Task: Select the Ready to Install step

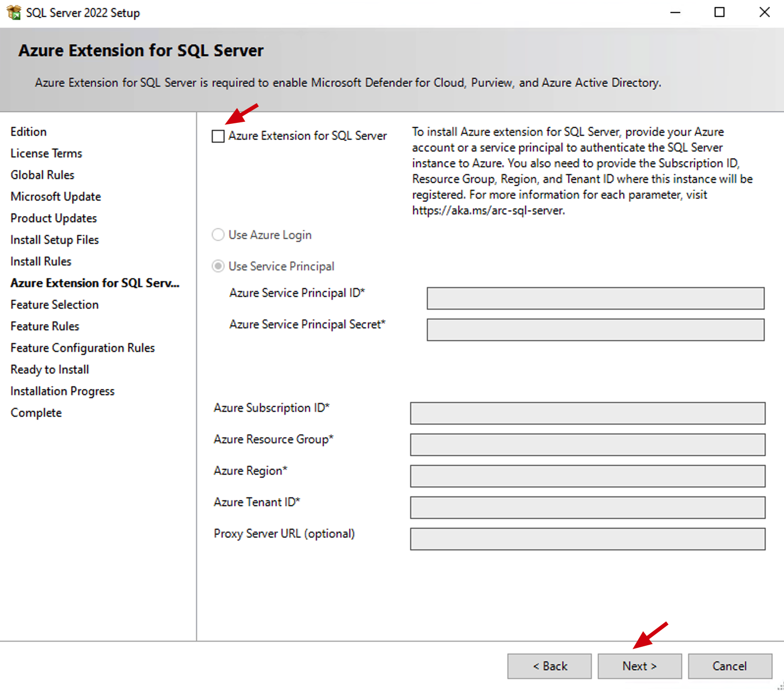Action: pyautogui.click(x=50, y=370)
